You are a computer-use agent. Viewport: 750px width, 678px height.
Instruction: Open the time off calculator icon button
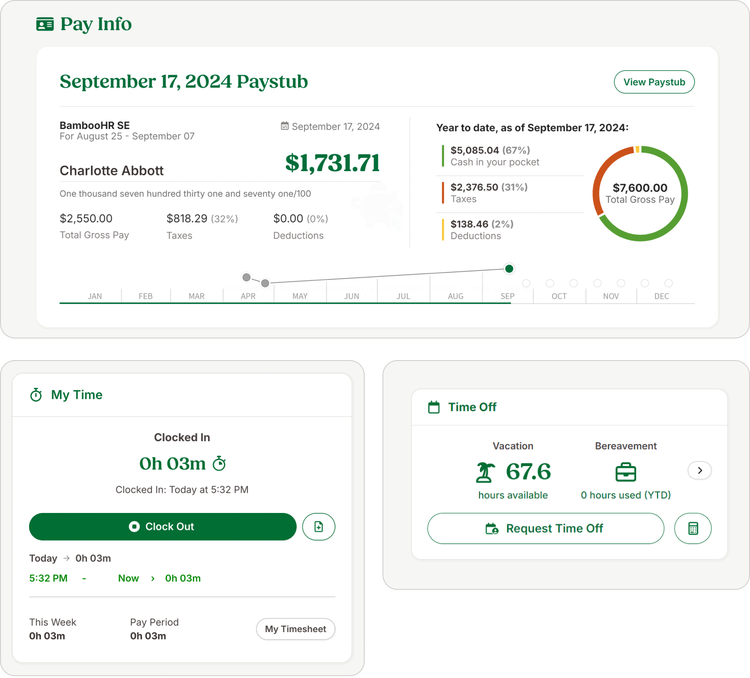pyautogui.click(x=693, y=528)
